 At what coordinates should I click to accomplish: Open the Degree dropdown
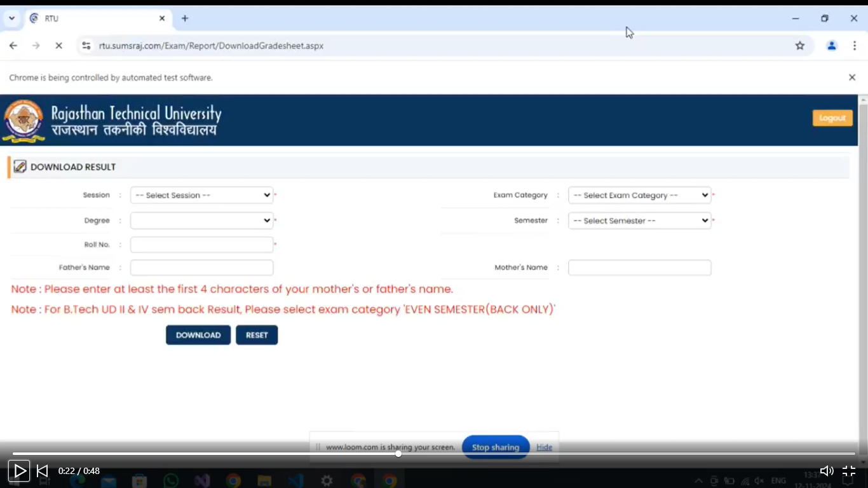[x=201, y=220]
